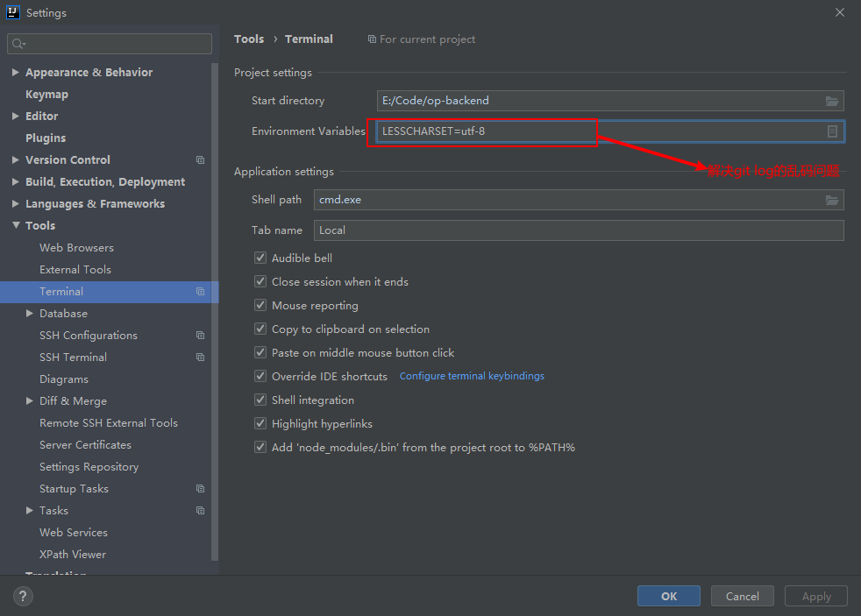
Task: Uncheck Add node_modules/.bin to PATH option
Action: (260, 447)
